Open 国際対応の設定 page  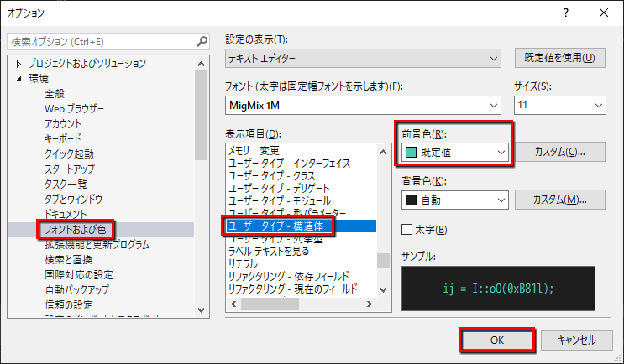79,274
